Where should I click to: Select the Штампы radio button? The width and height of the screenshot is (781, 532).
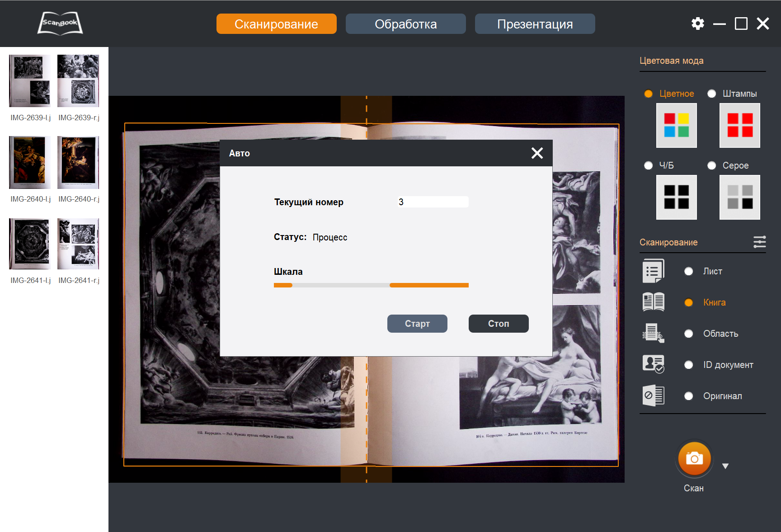(711, 94)
